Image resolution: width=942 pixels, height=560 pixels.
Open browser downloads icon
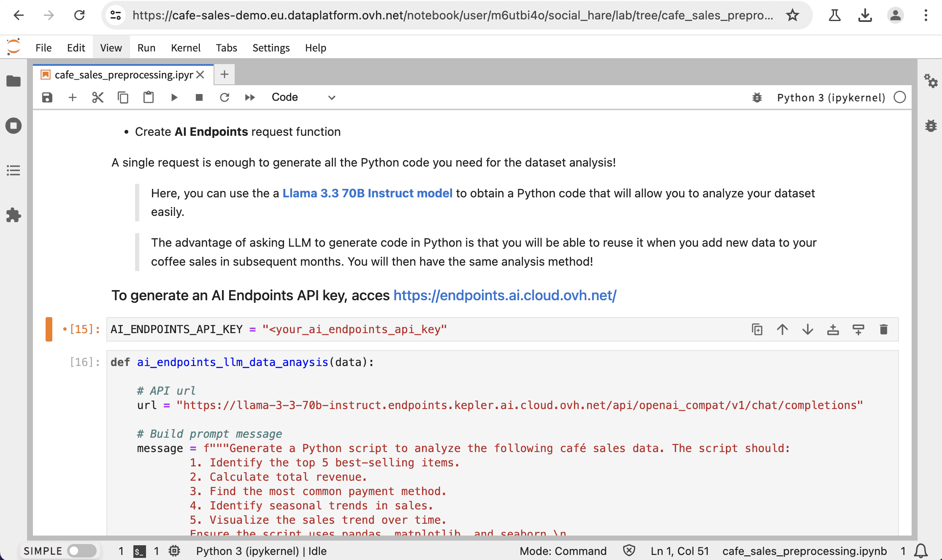(x=865, y=16)
